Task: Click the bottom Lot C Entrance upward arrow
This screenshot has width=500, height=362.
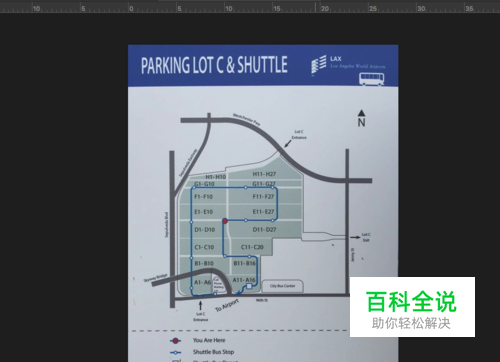Action: 200,305
